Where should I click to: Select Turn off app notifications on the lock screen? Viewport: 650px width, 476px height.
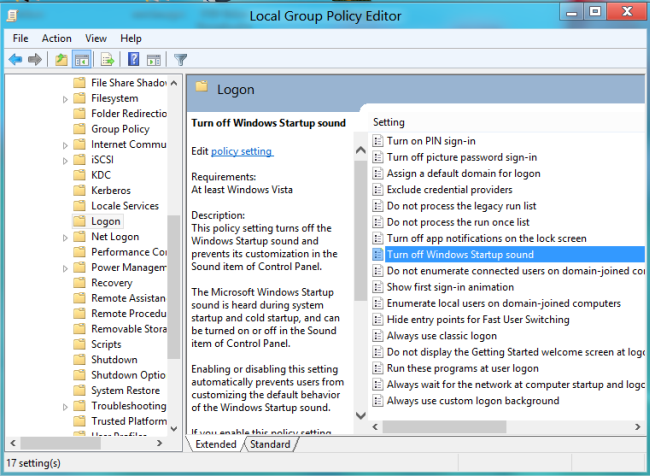[487, 238]
